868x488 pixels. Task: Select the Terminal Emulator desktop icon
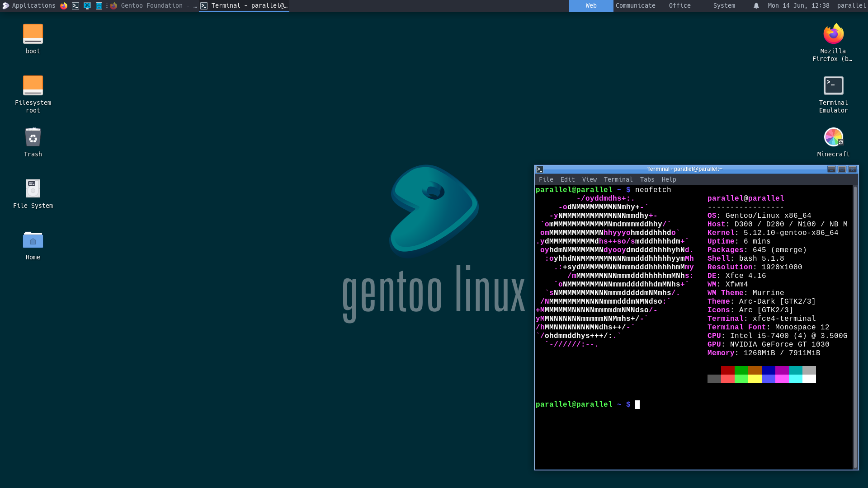(x=833, y=94)
